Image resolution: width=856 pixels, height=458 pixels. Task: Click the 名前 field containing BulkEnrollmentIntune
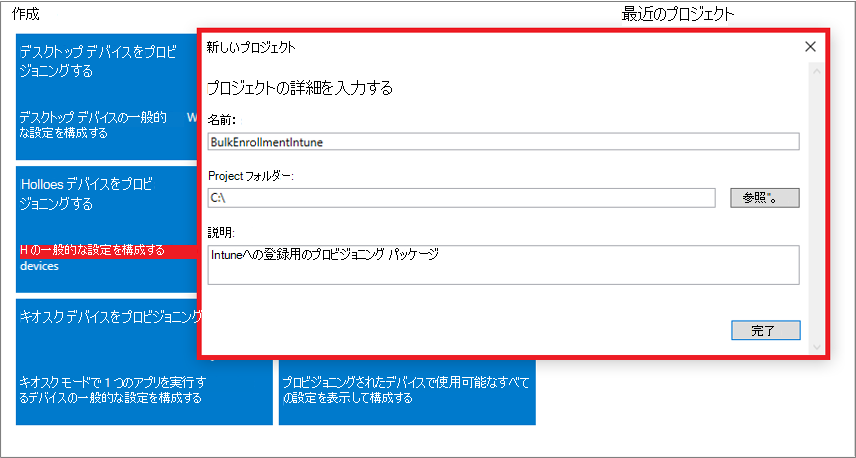coord(503,142)
